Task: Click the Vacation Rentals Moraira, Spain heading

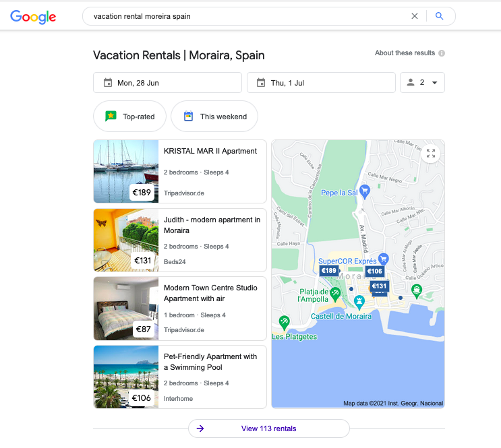Action: [179, 55]
